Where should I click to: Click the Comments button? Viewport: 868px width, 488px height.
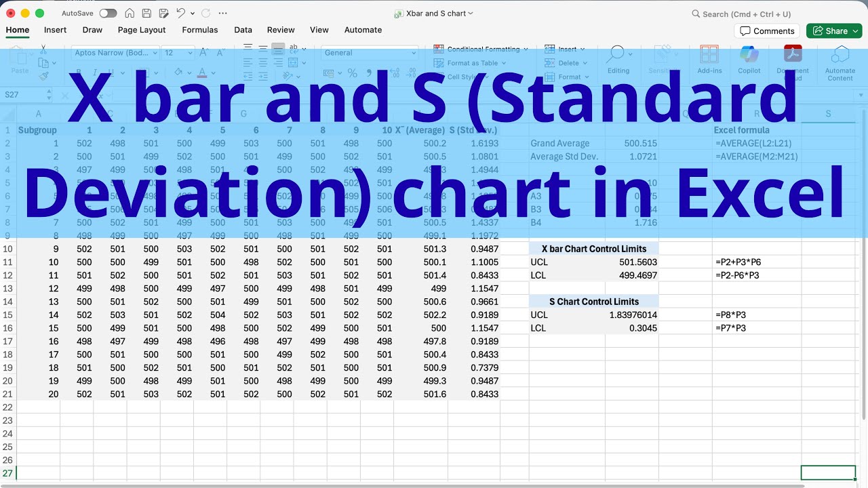click(x=767, y=31)
